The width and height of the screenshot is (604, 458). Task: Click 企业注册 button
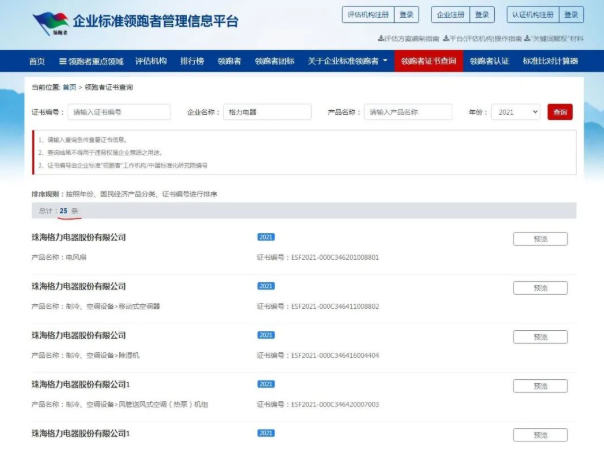[450, 15]
